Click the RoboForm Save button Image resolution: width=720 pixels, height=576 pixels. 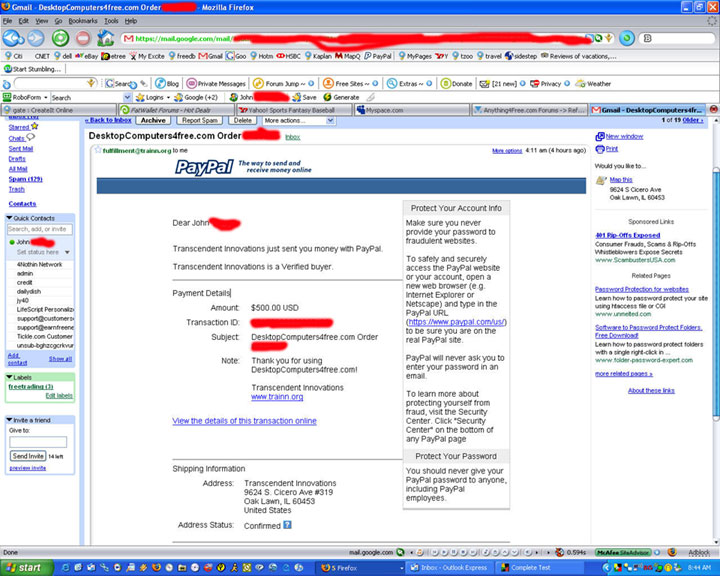pyautogui.click(x=304, y=97)
